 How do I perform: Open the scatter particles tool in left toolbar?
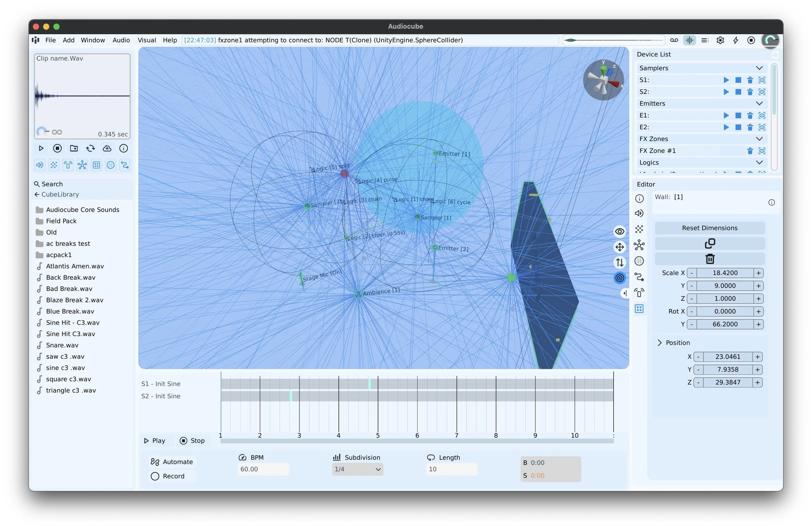click(54, 165)
